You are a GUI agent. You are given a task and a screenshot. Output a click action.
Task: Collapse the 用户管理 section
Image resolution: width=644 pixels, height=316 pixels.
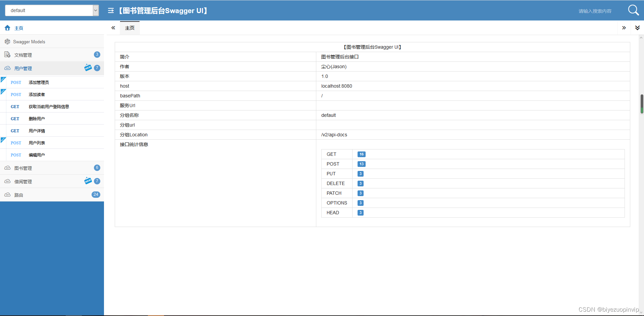coord(52,68)
